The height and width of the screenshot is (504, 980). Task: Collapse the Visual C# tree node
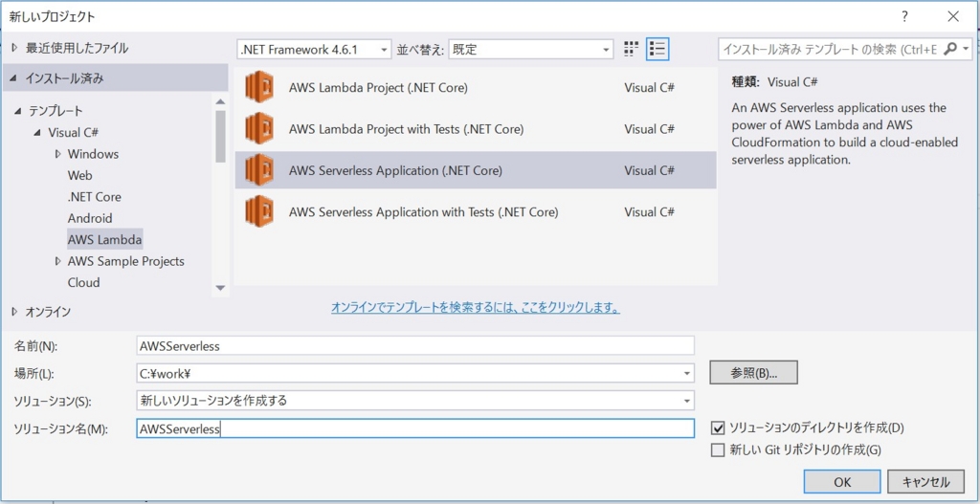click(x=37, y=132)
